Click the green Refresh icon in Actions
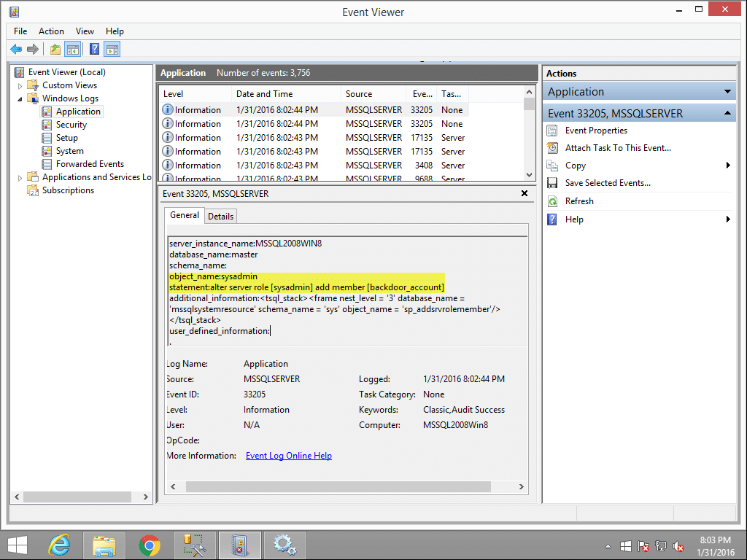The height and width of the screenshot is (560, 747). 553,201
